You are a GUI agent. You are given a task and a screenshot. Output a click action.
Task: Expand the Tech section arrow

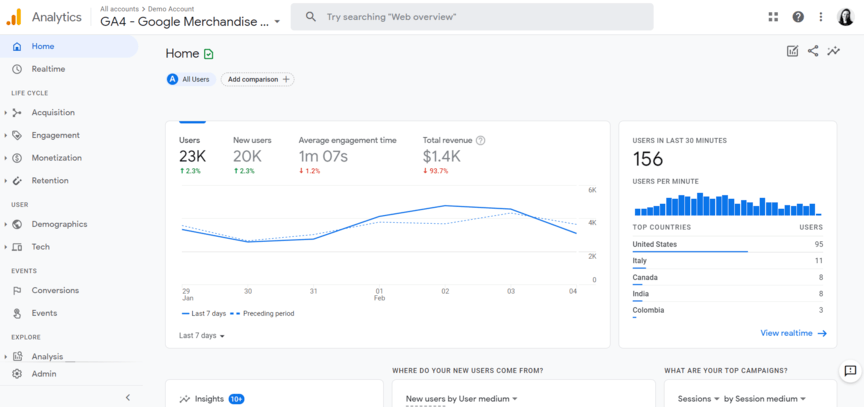6,247
